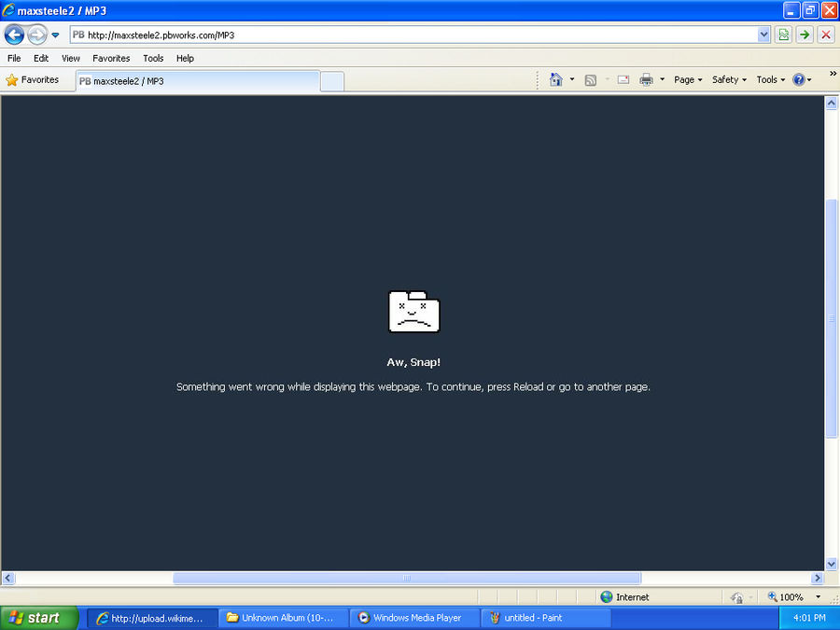
Task: Expand the Home button dropdown arrow
Action: (572, 80)
